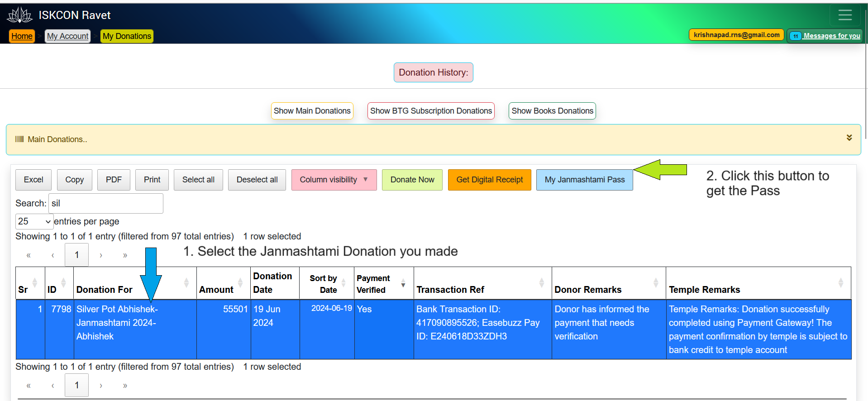Screen dimensions: 868x401
Task: Sort by the Donor Remarks column
Action: coord(609,283)
